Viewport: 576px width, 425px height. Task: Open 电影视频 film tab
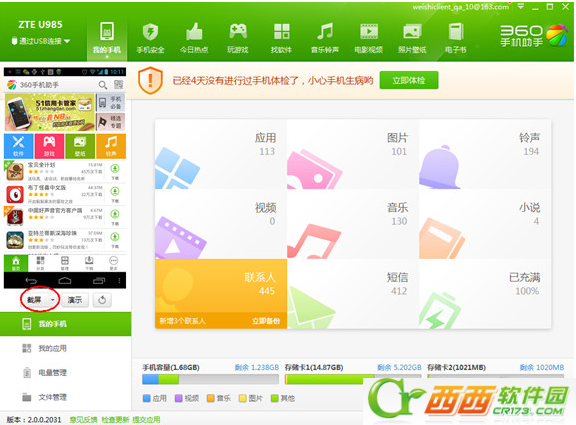[x=368, y=39]
